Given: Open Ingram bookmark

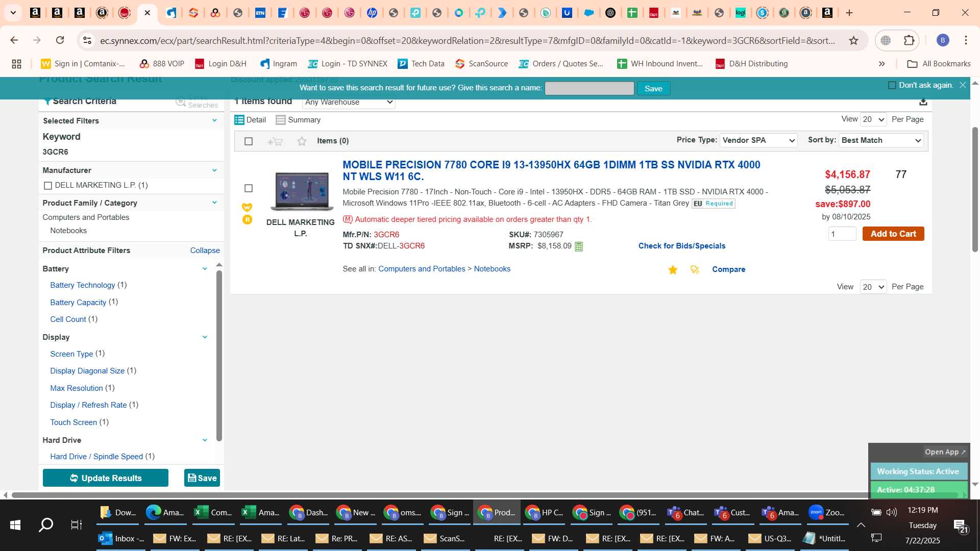Looking at the screenshot, I should (x=279, y=64).
